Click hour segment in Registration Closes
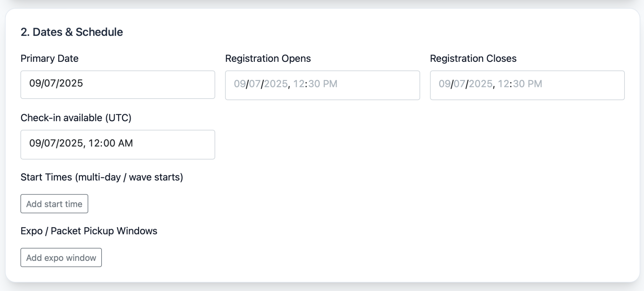 click(x=503, y=84)
